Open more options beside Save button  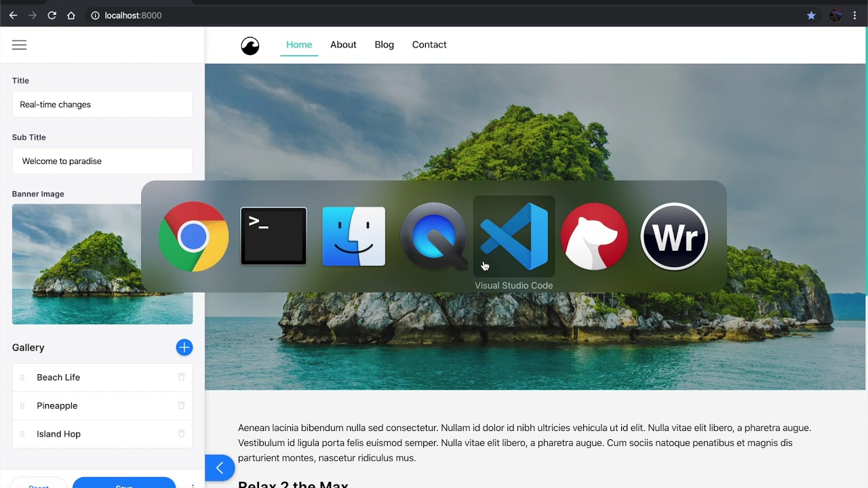click(193, 485)
